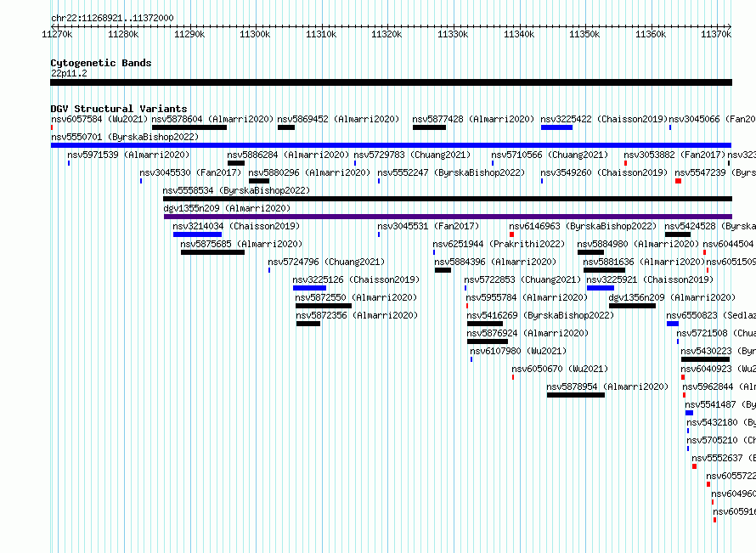756x553 pixels.
Task: Click the 22p11.2 cytogenetic band bar
Action: pos(391,82)
